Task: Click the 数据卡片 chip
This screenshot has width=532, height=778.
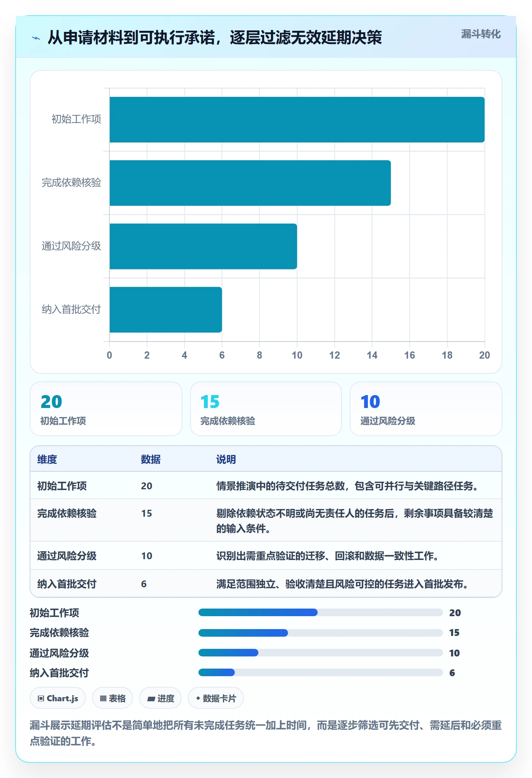Action: tap(216, 698)
